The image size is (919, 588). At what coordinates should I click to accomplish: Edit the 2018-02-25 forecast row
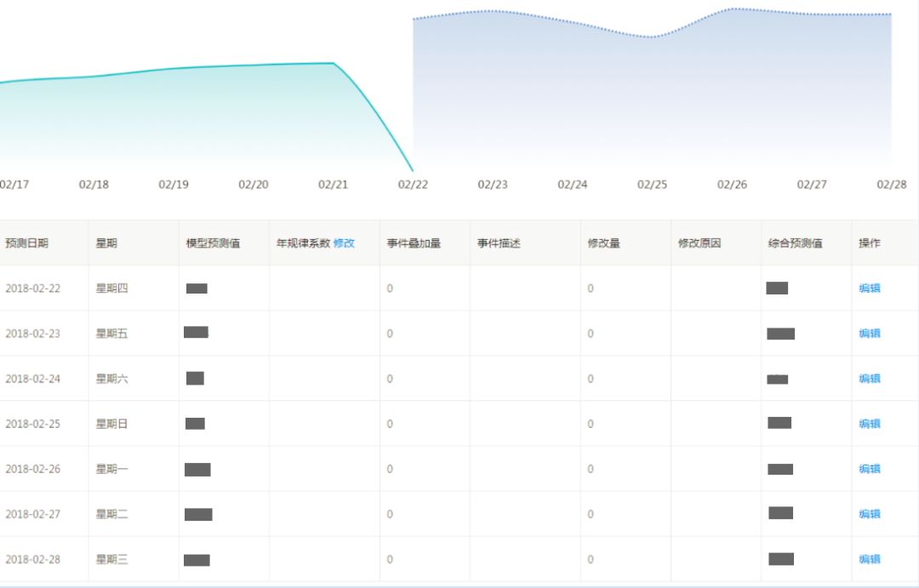[x=869, y=424]
